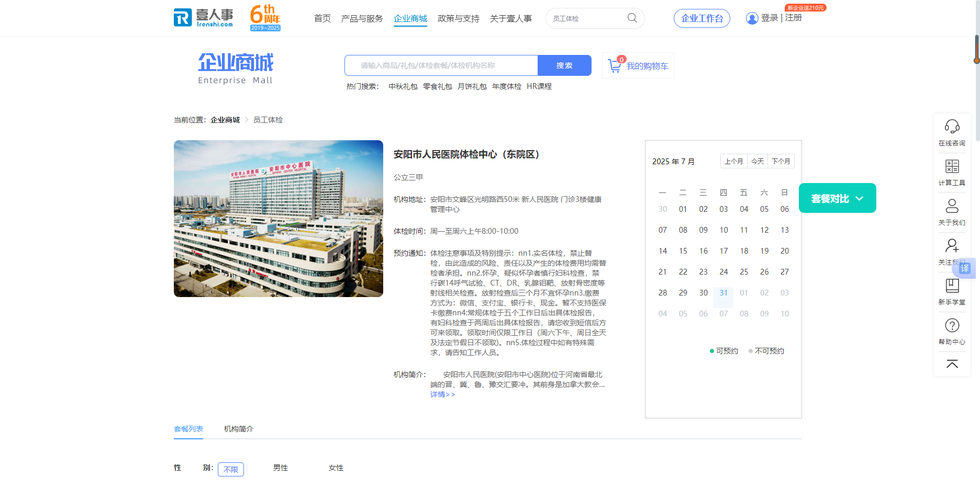980x489 pixels.
Task: Switch to 套餐列表 tab
Action: [188, 429]
